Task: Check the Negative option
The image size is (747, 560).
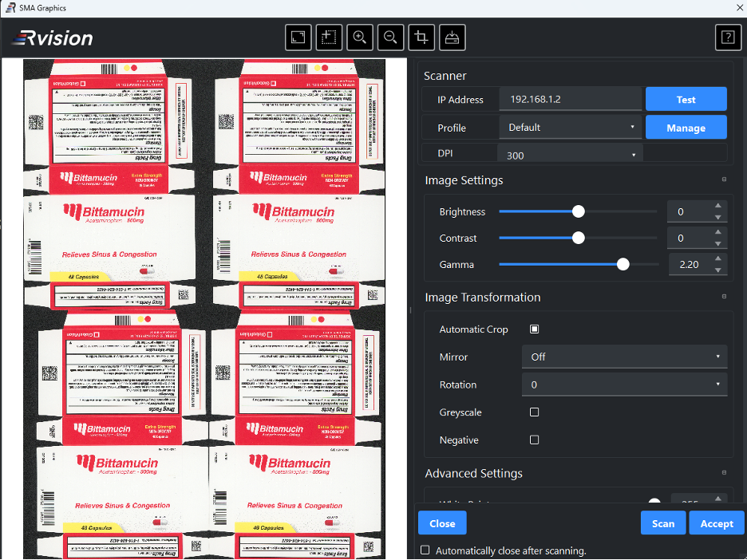Action: click(535, 440)
